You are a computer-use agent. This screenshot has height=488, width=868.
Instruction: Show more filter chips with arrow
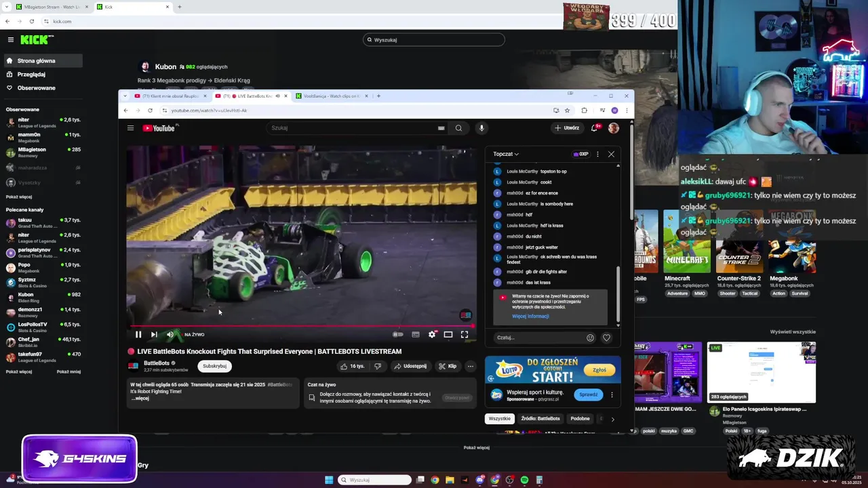(612, 419)
